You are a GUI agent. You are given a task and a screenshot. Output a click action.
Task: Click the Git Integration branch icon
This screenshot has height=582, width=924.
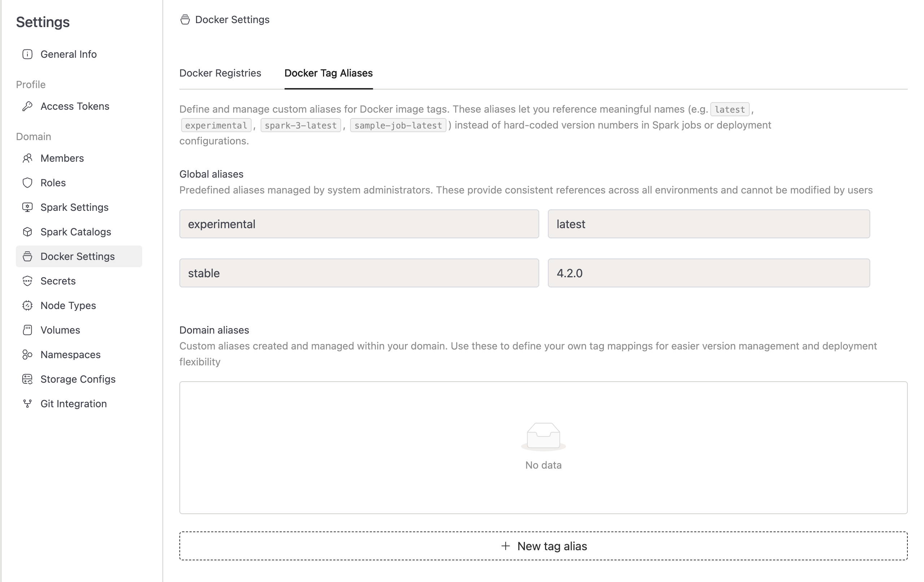coord(27,404)
